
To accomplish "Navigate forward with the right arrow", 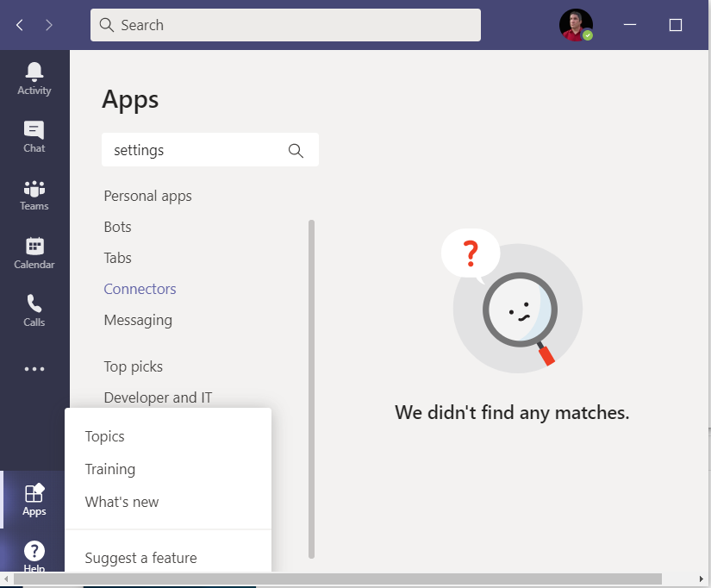I will [49, 25].
